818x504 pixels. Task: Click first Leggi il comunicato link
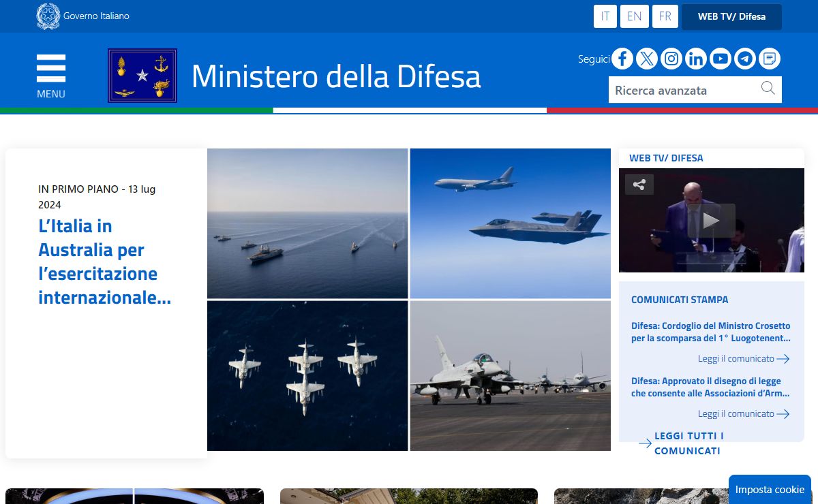[x=736, y=358]
